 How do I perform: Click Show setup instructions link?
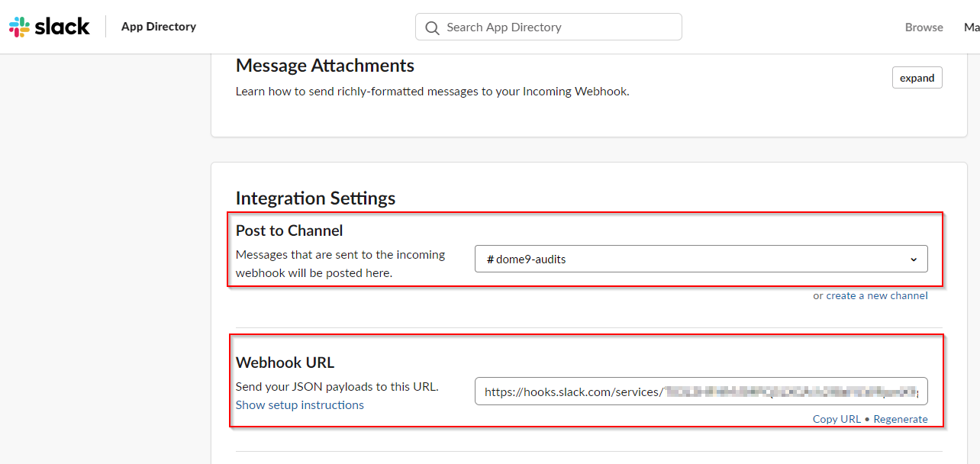[x=300, y=404]
